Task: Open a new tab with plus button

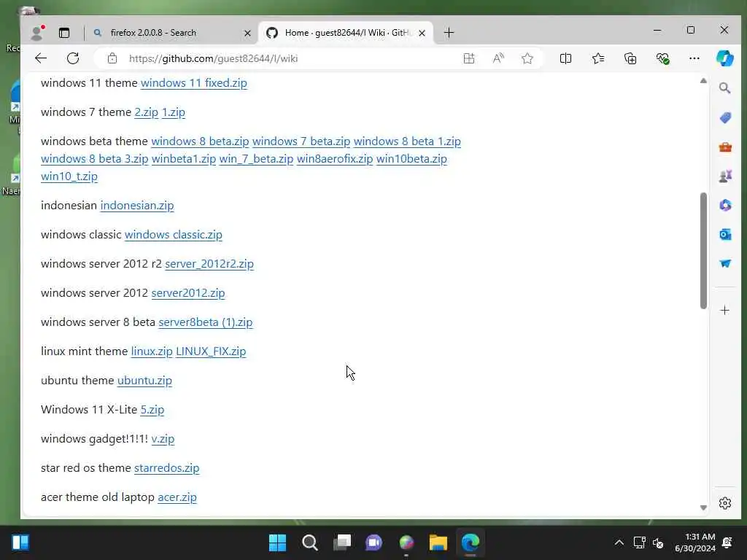Action: coord(449,33)
